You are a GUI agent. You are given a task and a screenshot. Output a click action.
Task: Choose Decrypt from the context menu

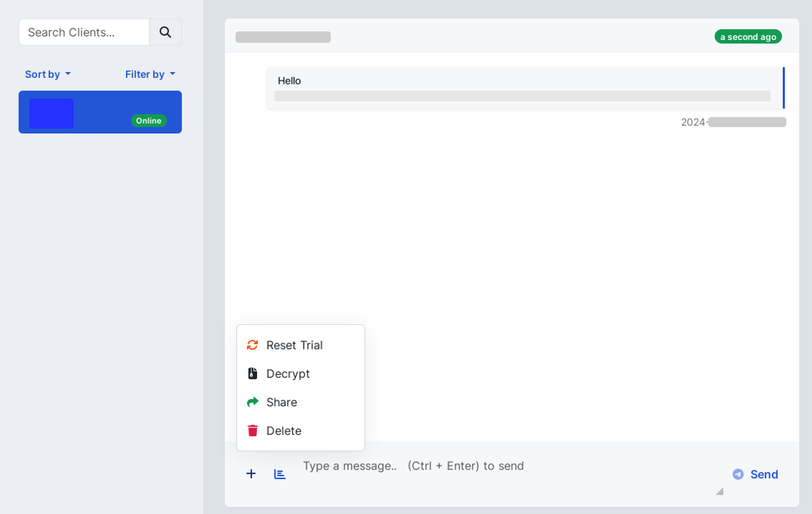(x=288, y=373)
